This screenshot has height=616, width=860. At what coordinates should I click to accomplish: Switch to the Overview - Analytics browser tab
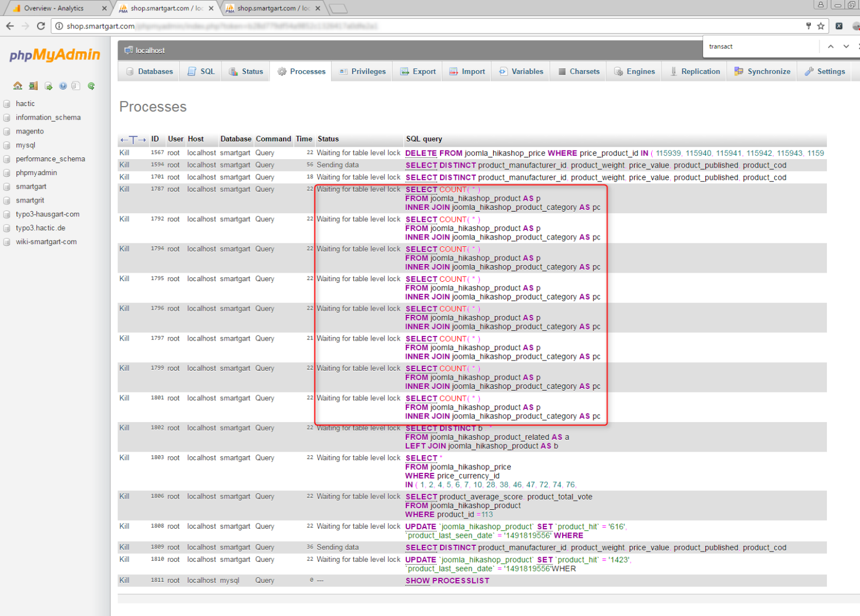[54, 9]
